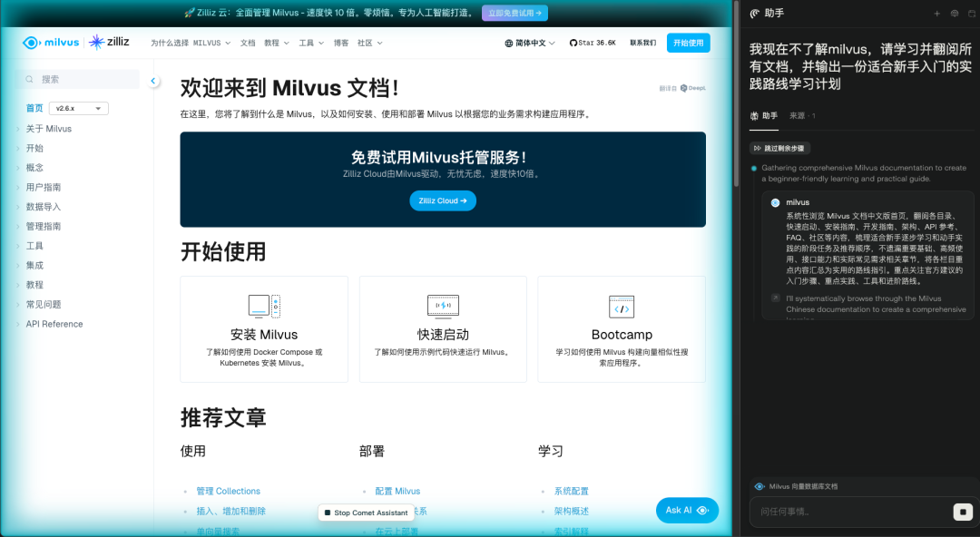Open the 开始 sidebar item

34,148
